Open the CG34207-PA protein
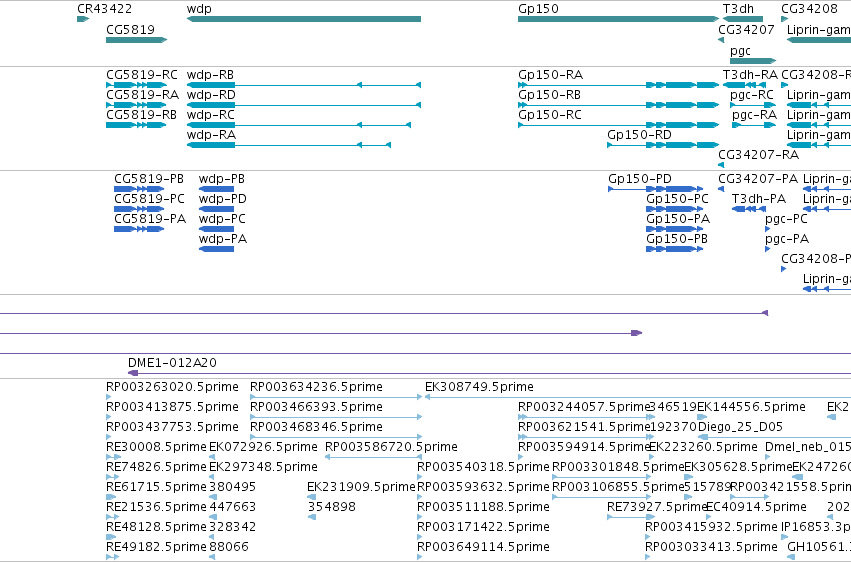The height and width of the screenshot is (562, 851). pyautogui.click(x=721, y=189)
